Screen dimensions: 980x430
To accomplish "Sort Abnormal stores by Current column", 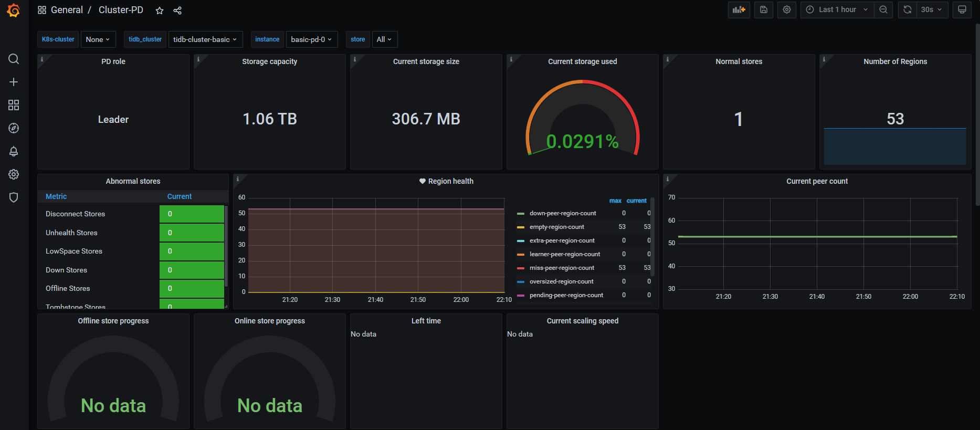I will [180, 196].
